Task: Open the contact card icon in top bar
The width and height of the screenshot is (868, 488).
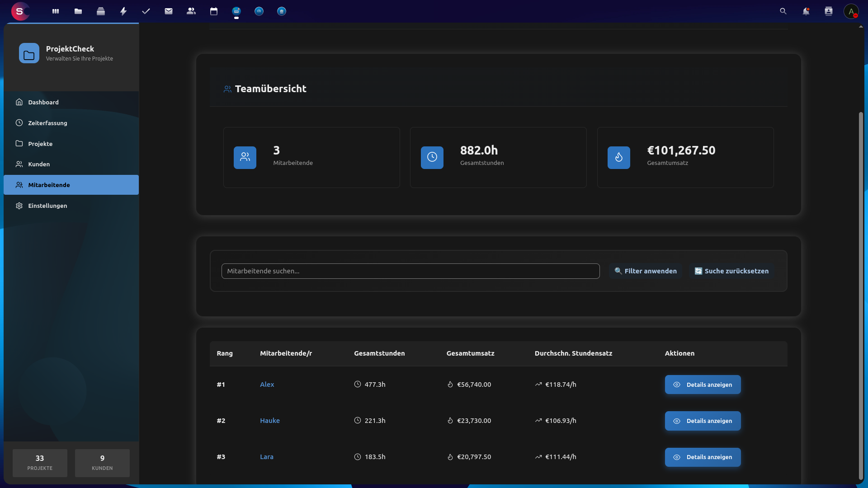Action: tap(829, 11)
